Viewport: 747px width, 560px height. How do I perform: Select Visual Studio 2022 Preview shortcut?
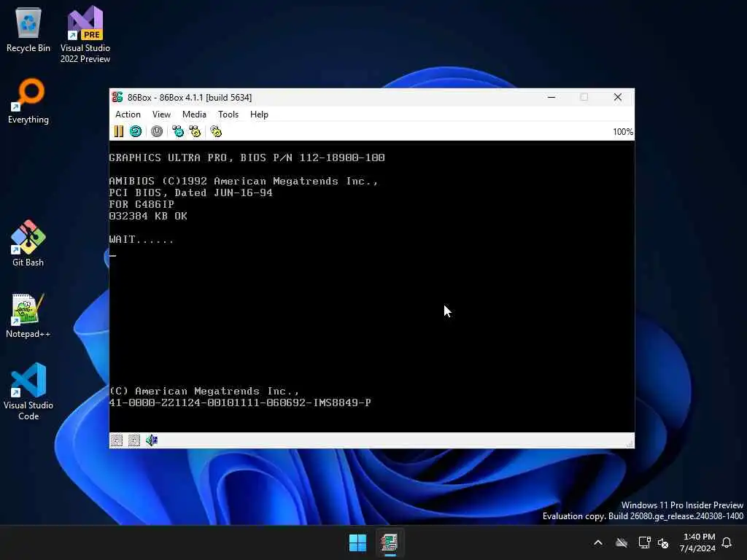[x=85, y=34]
